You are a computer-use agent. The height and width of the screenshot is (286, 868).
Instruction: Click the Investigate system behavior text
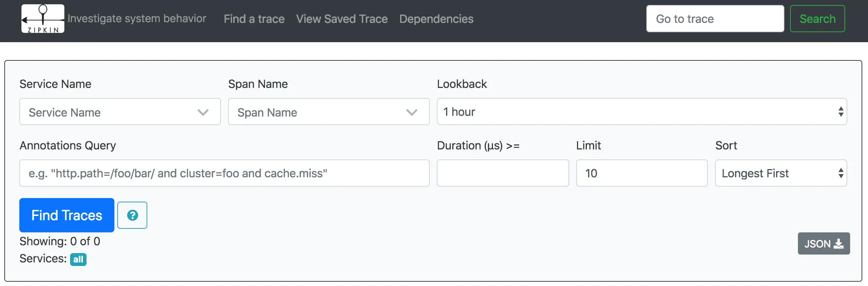[137, 18]
